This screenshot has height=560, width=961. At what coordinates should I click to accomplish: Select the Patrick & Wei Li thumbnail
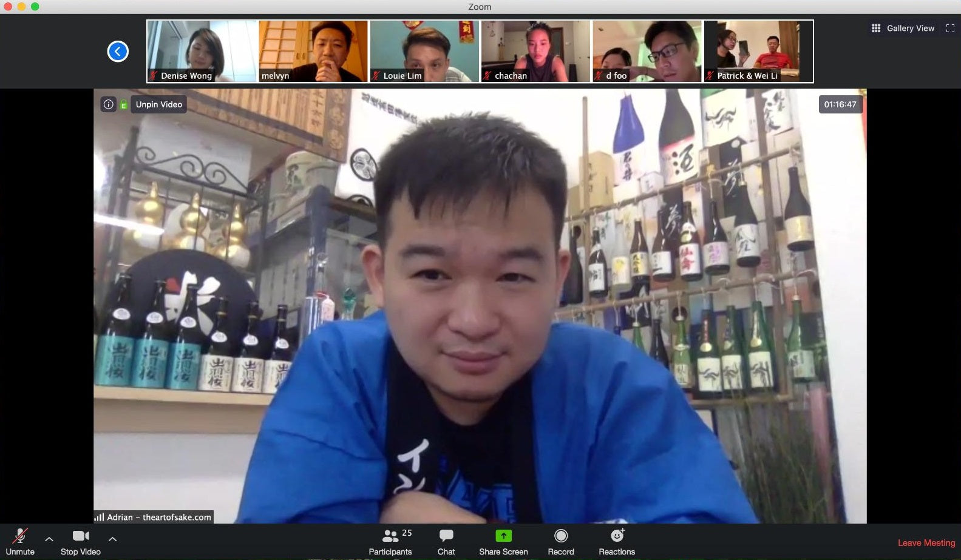758,51
